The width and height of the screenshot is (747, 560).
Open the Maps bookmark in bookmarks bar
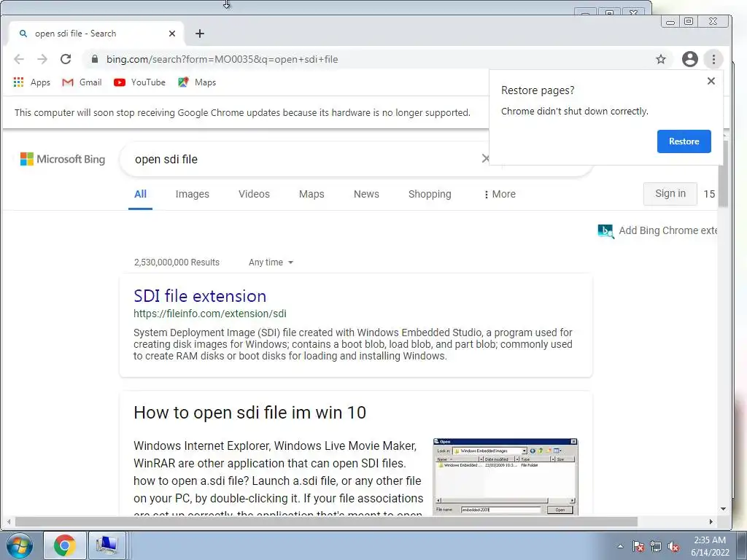(197, 82)
